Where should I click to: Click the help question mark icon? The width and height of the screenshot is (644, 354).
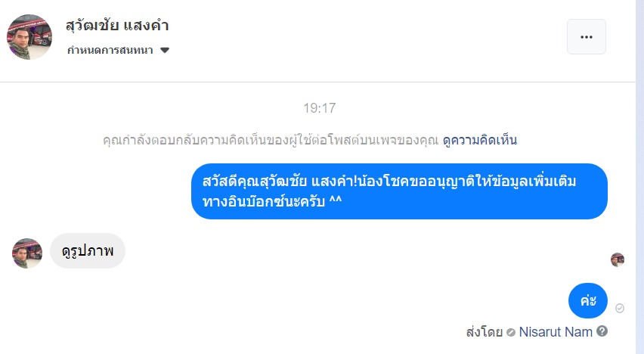(x=602, y=331)
